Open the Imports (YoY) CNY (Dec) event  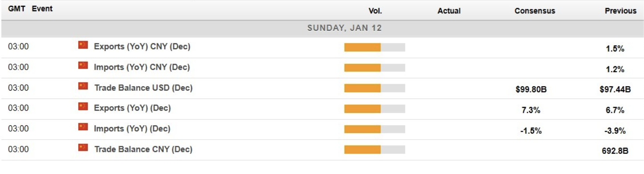[x=142, y=67]
